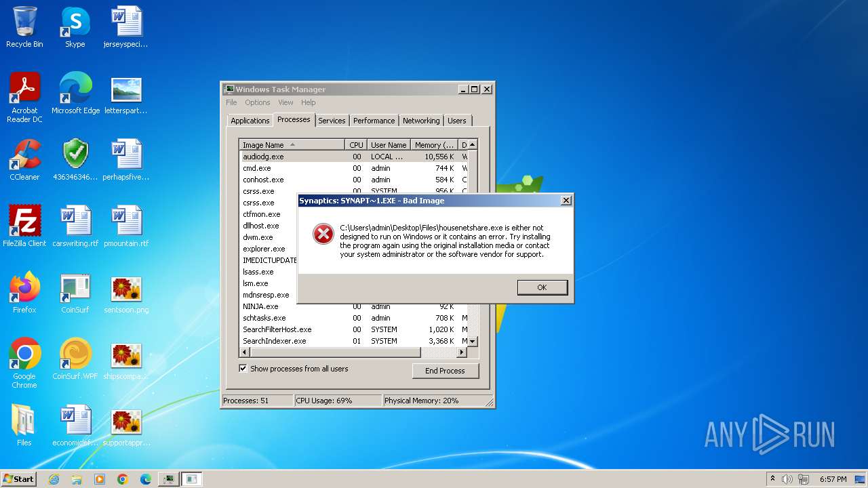Image resolution: width=868 pixels, height=488 pixels.
Task: Click the volume speaker tray icon
Action: click(787, 479)
